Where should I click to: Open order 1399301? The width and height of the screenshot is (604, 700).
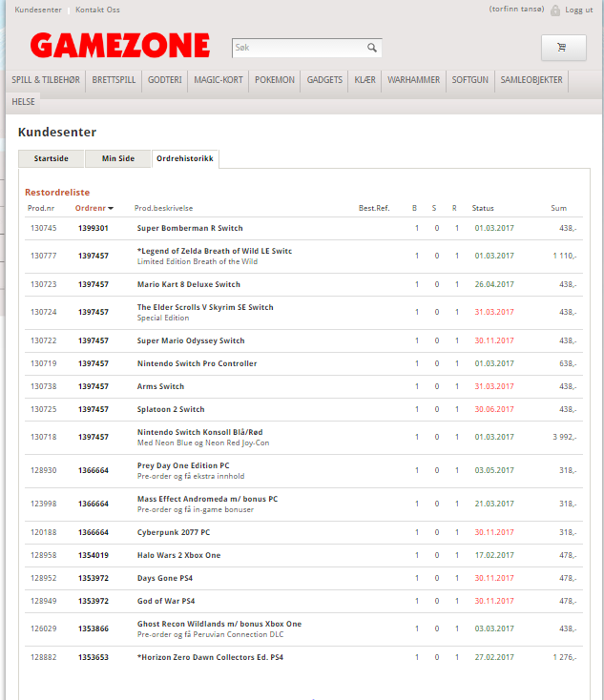click(x=94, y=228)
